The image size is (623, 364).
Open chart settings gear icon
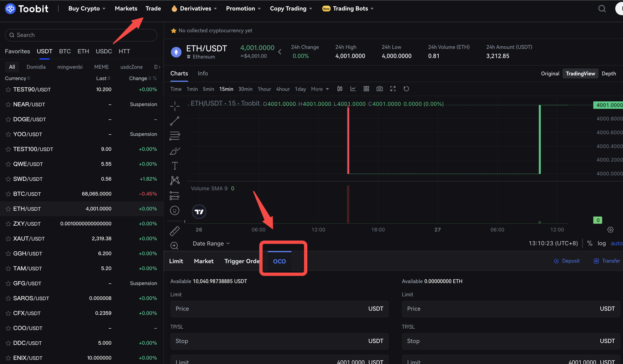[x=610, y=230]
